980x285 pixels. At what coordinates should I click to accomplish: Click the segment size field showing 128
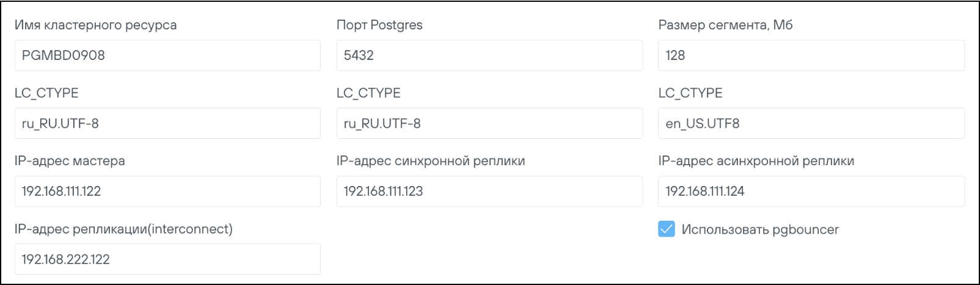[x=811, y=56]
